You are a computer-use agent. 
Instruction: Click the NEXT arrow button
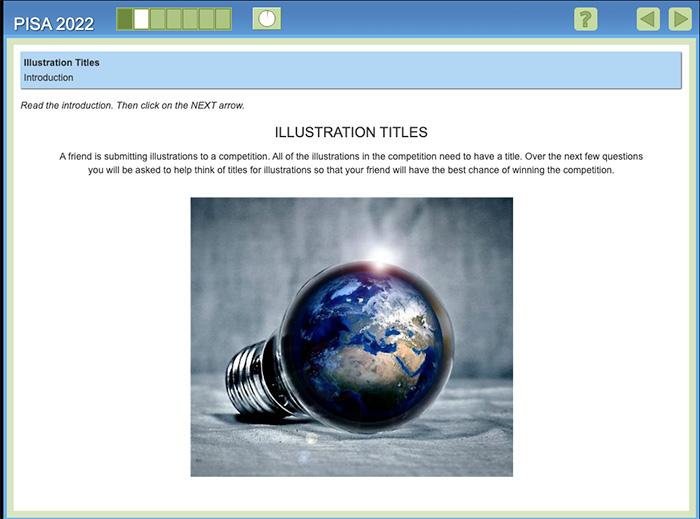coord(679,19)
